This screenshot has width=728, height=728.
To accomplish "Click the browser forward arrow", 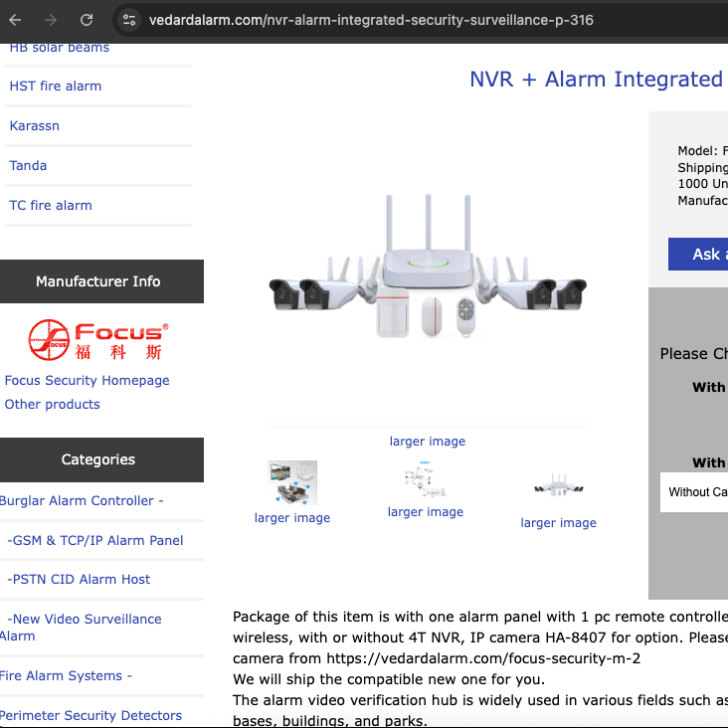I will 51,20.
